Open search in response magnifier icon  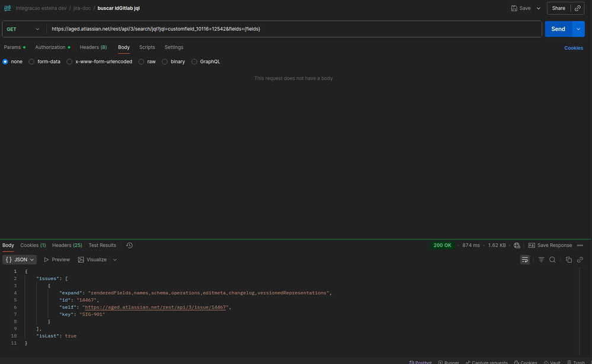point(552,259)
